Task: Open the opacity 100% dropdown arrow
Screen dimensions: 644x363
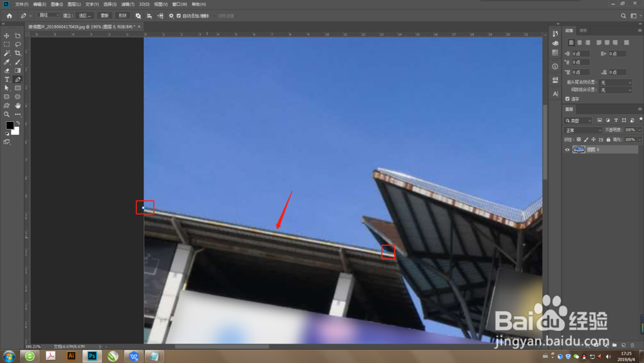Action: click(x=639, y=130)
